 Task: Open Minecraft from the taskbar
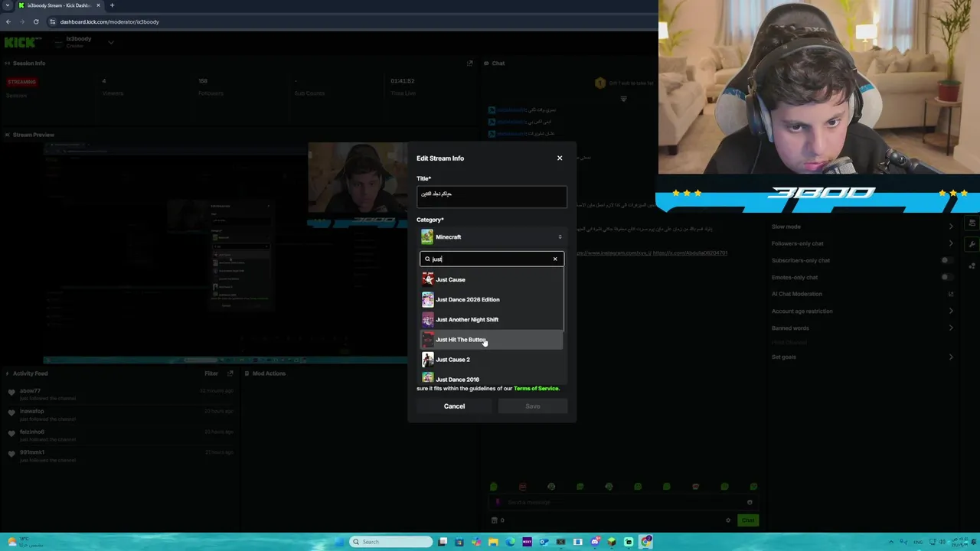coord(612,542)
